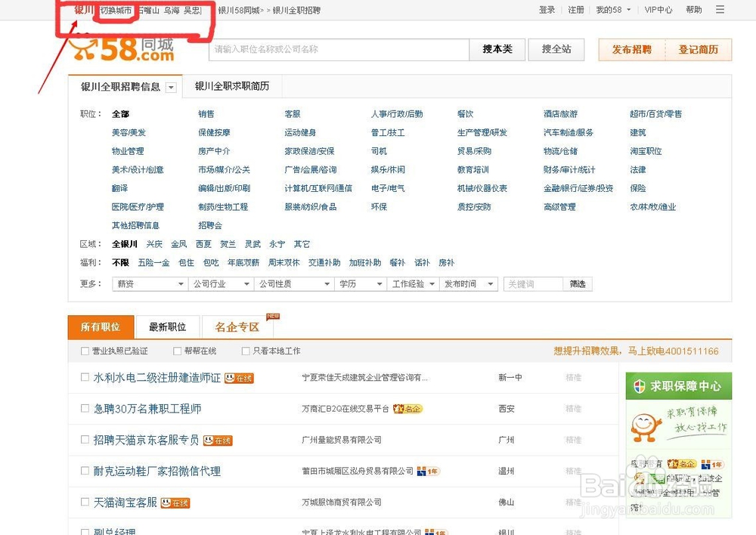Check 营业执照已验证 filter

pyautogui.click(x=85, y=351)
